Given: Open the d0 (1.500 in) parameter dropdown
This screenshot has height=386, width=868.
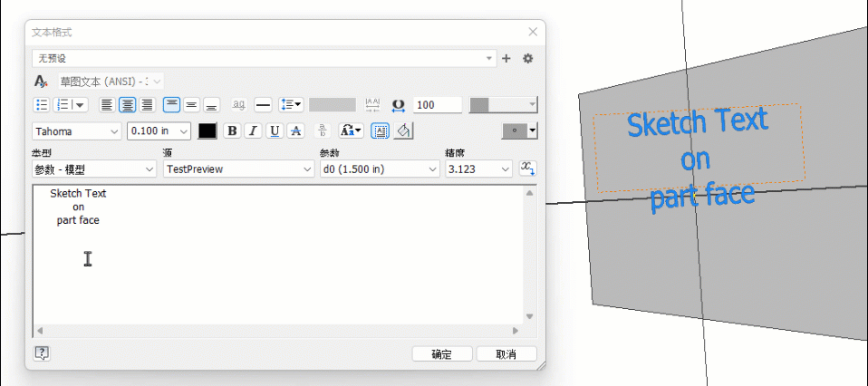Looking at the screenshot, I should [x=380, y=169].
